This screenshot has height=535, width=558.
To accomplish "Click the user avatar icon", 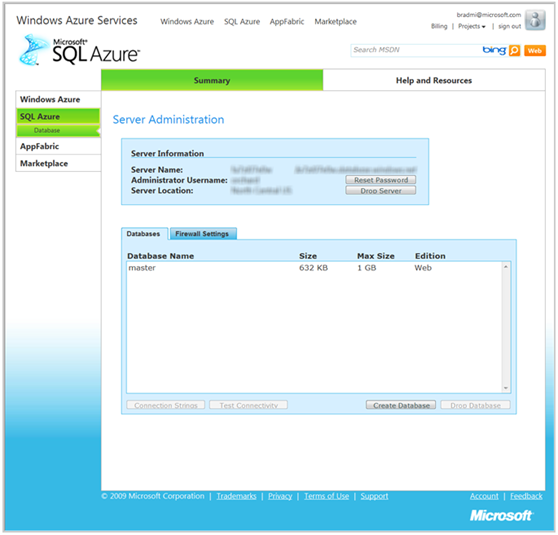I will point(535,20).
